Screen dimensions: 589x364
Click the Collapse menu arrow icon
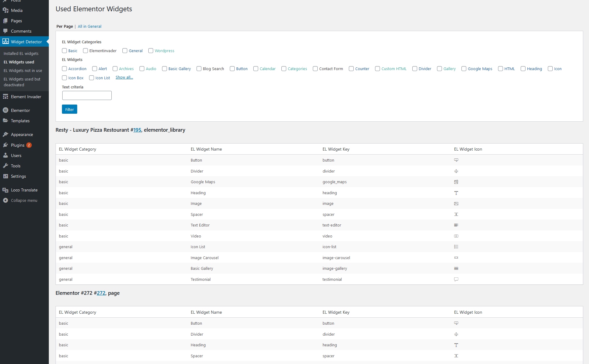click(x=5, y=200)
